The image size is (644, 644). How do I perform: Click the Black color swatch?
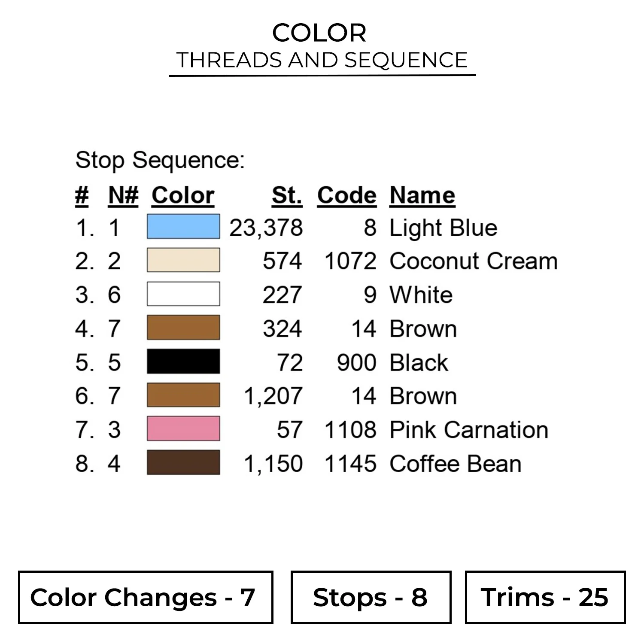pos(183,361)
